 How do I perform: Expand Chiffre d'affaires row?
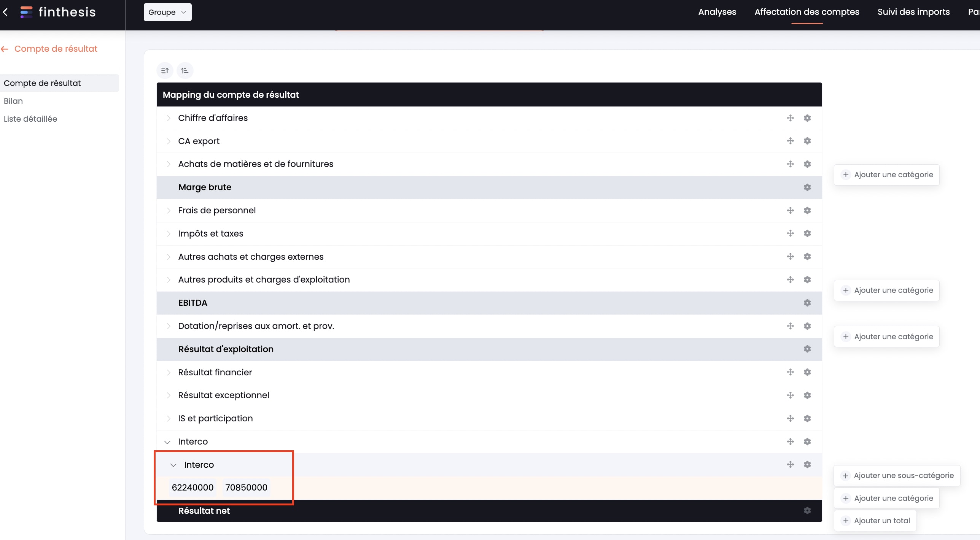169,118
